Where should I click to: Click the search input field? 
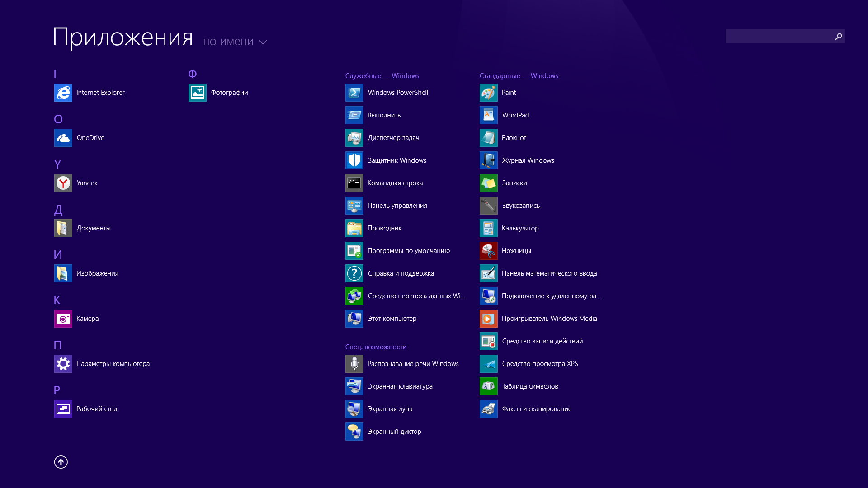pos(778,36)
